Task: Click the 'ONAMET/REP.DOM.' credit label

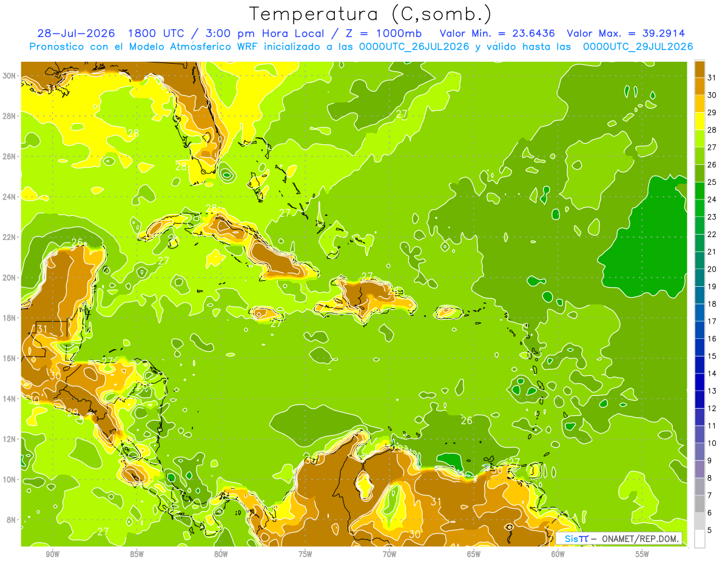Action: click(x=640, y=538)
